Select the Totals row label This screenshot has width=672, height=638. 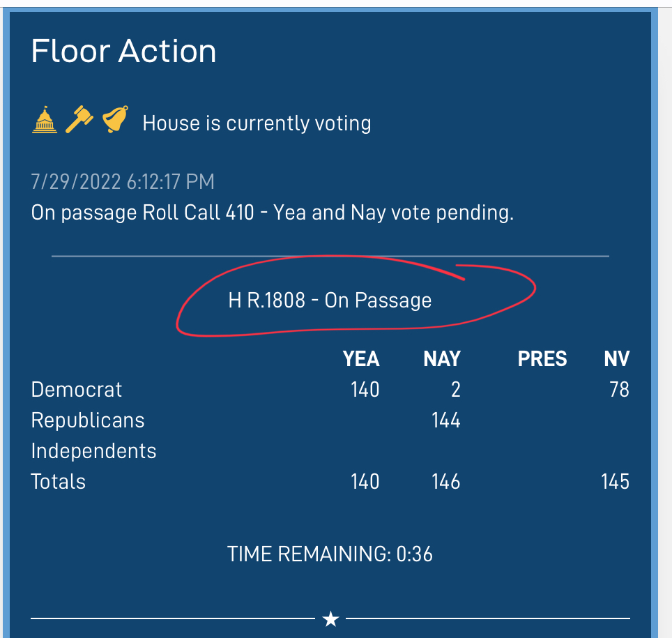(59, 482)
